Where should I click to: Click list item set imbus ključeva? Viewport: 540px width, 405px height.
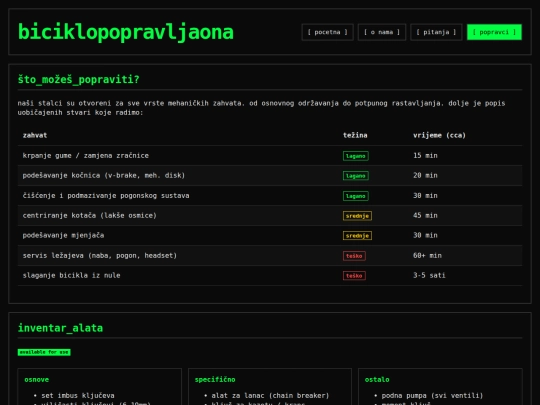point(78,396)
